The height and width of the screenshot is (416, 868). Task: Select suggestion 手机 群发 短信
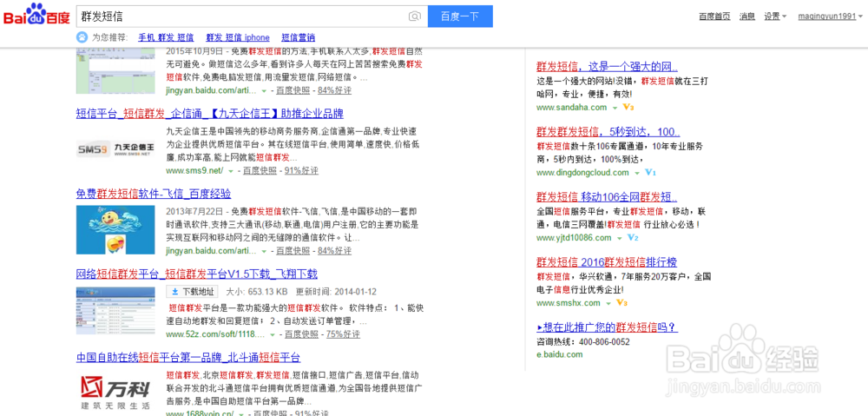[166, 37]
